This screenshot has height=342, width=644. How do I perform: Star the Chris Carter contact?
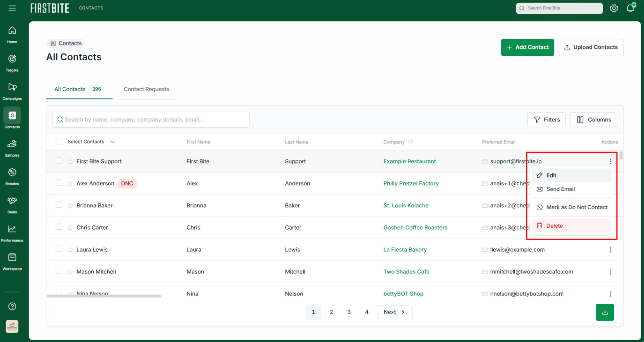click(x=70, y=228)
